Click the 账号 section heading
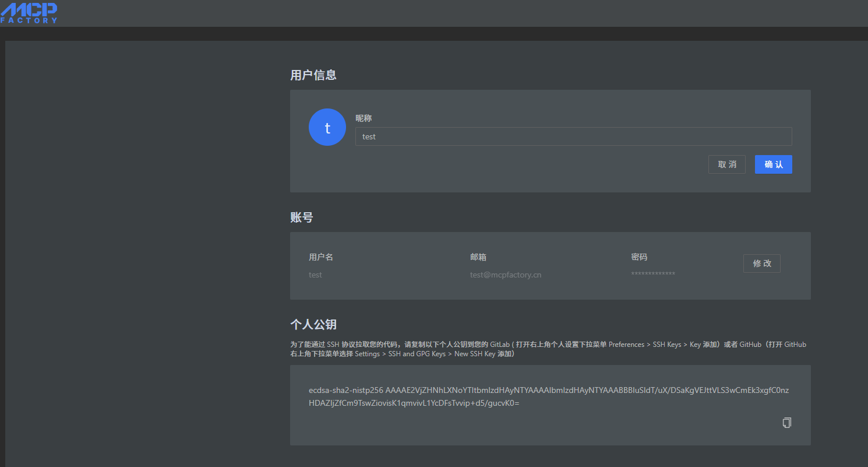The width and height of the screenshot is (868, 467). [x=302, y=217]
